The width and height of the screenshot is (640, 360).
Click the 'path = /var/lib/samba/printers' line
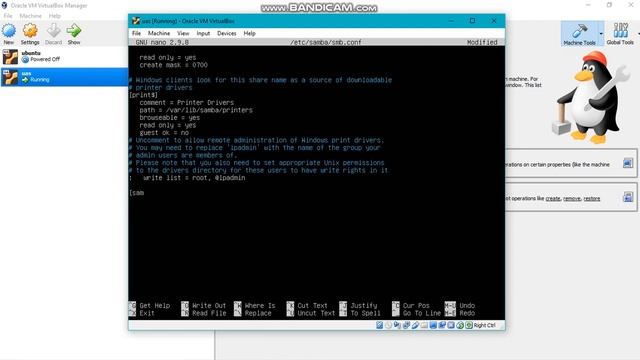click(196, 110)
